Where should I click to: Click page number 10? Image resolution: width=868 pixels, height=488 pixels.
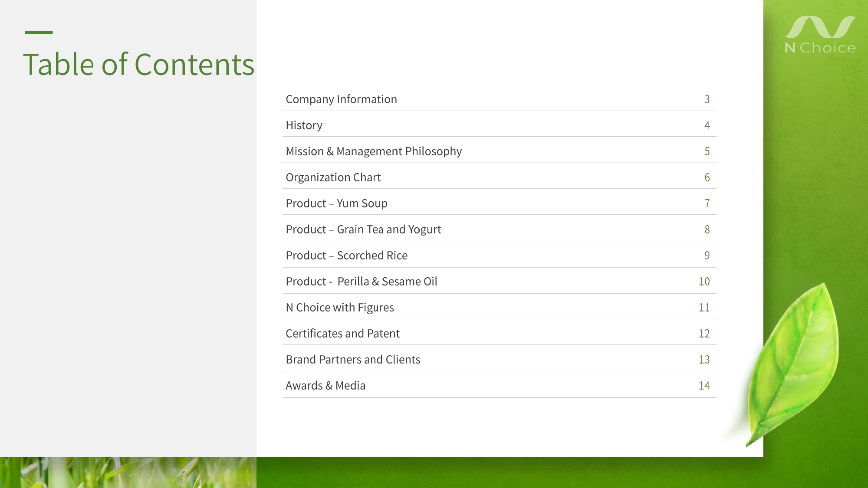[x=704, y=282]
